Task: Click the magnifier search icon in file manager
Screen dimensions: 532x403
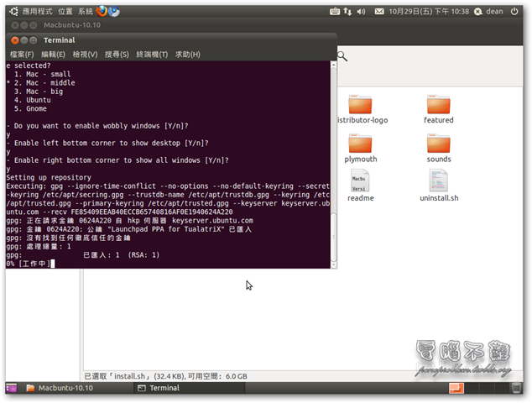Action: coord(342,56)
